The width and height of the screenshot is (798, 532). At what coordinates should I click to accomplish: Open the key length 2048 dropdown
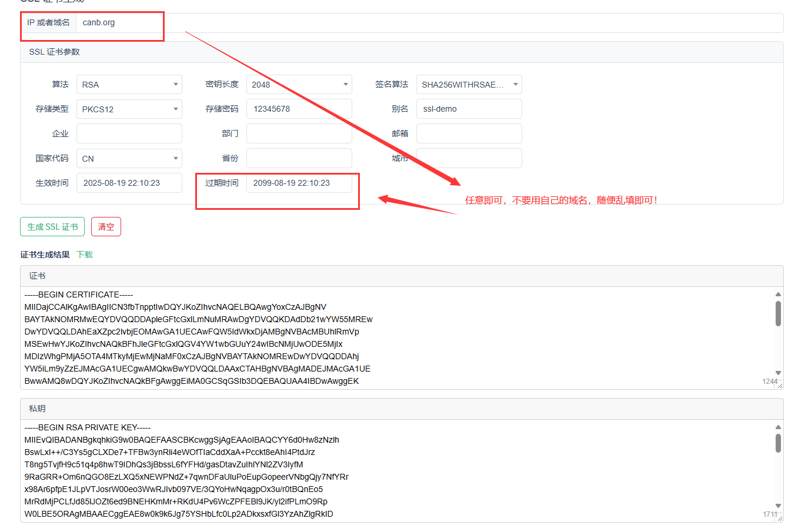pyautogui.click(x=299, y=85)
